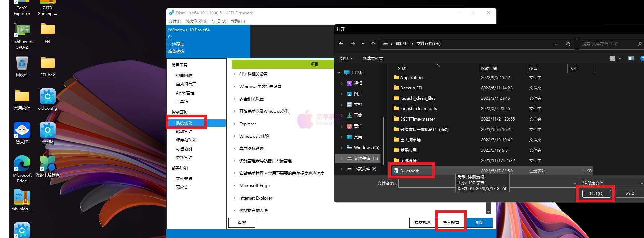The image size is (644, 238).
Task: Launch 鲁大师 from the desktop
Action: point(22,133)
